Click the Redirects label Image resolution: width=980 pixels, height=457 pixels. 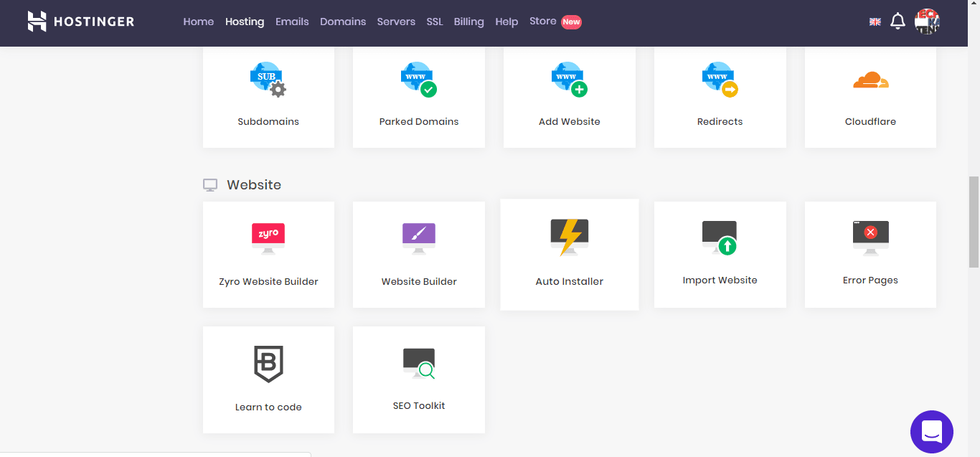click(720, 121)
